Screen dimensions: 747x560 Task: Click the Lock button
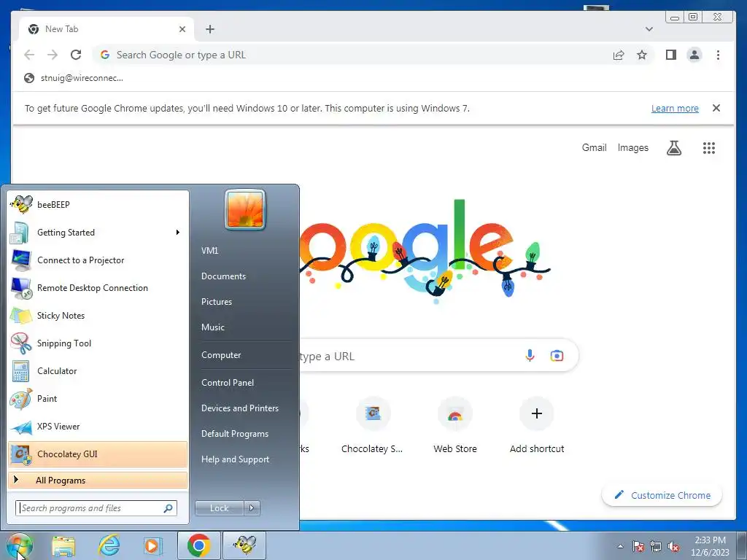tap(220, 508)
